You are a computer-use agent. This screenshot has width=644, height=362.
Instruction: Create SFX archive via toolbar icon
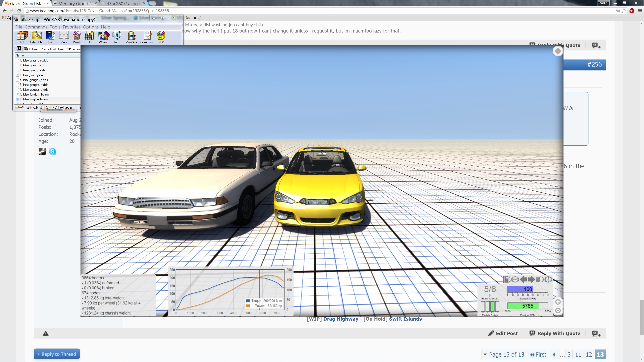tap(161, 37)
